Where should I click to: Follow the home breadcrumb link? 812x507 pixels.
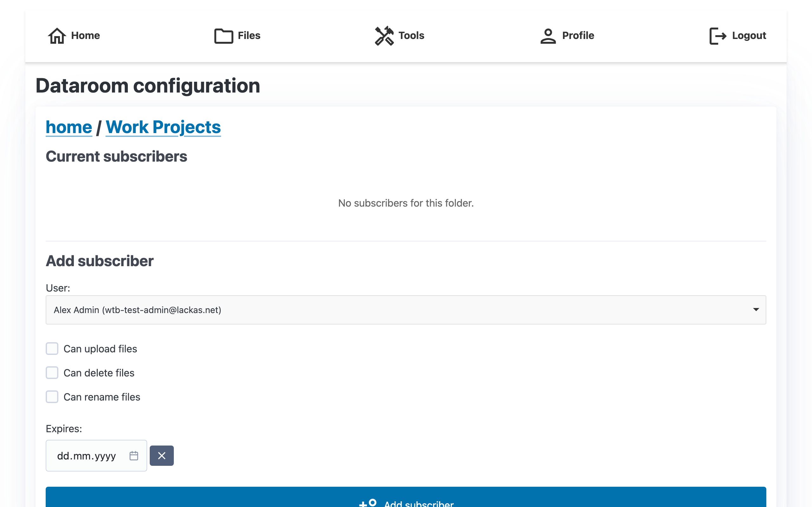tap(69, 127)
